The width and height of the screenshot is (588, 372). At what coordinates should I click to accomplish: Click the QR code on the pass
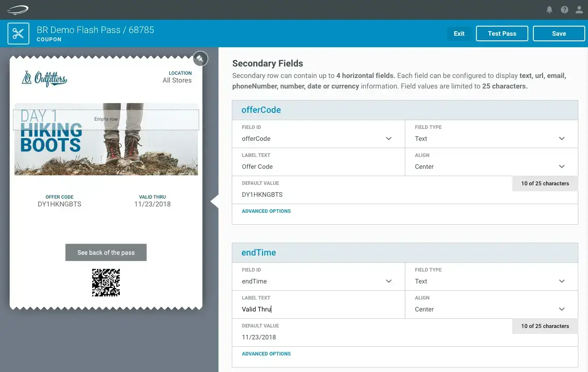[x=106, y=283]
